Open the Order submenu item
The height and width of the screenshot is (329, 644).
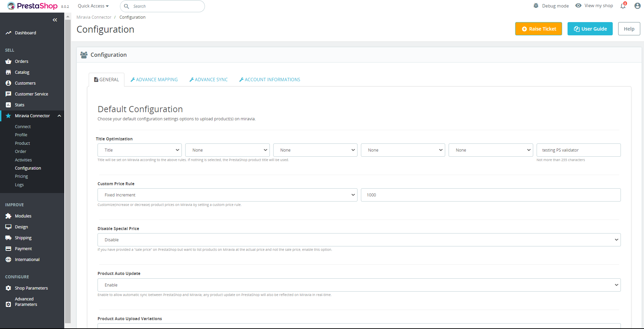tap(20, 152)
